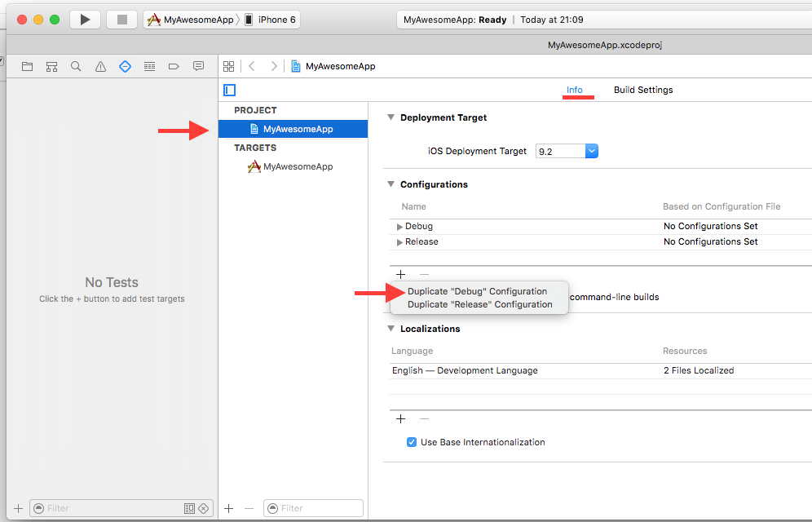Select the MyAwesomeApp project row

tap(293, 129)
